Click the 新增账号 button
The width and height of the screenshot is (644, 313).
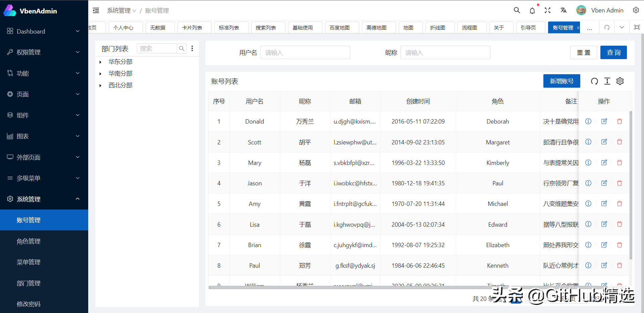561,81
